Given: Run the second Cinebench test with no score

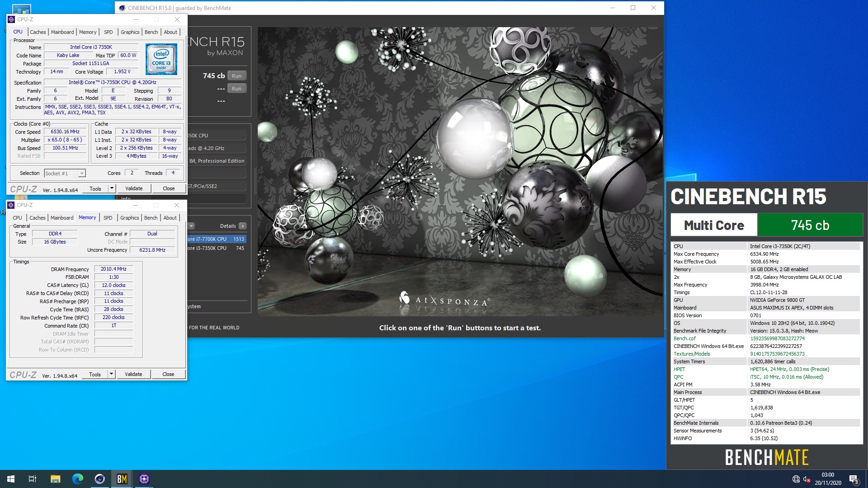Looking at the screenshot, I should 236,89.
